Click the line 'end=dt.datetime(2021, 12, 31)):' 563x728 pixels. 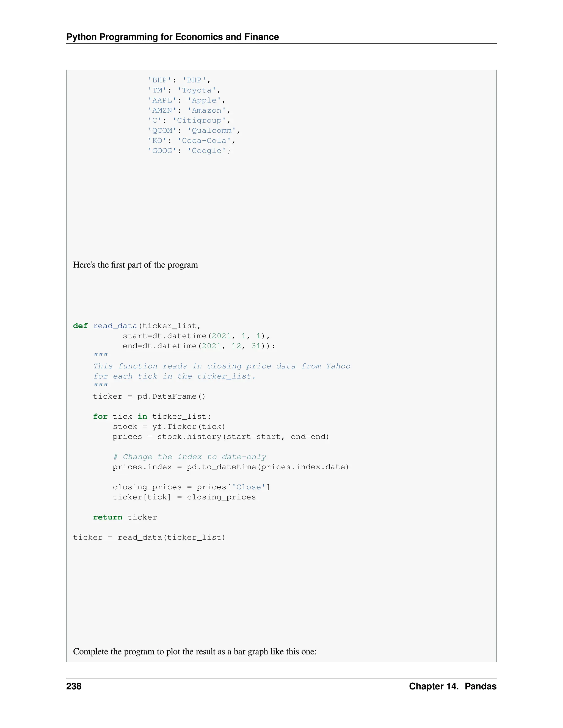199,346
